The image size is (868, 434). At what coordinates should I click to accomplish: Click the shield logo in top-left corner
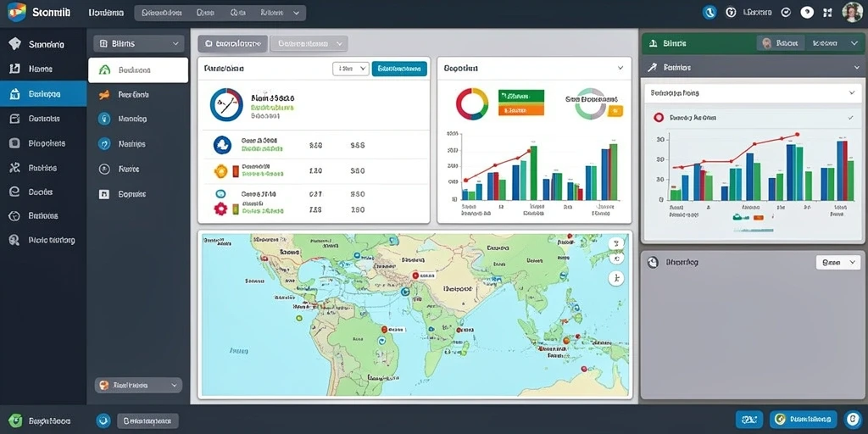tap(17, 12)
